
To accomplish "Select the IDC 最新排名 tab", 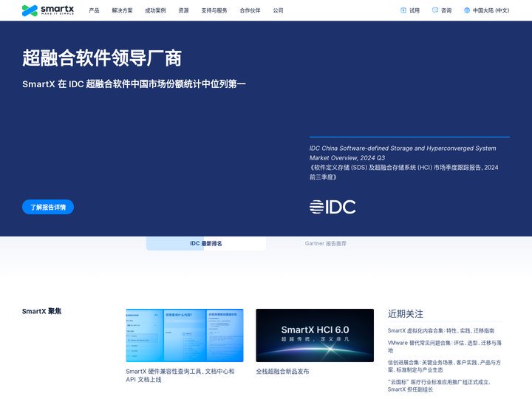I will click(x=206, y=243).
